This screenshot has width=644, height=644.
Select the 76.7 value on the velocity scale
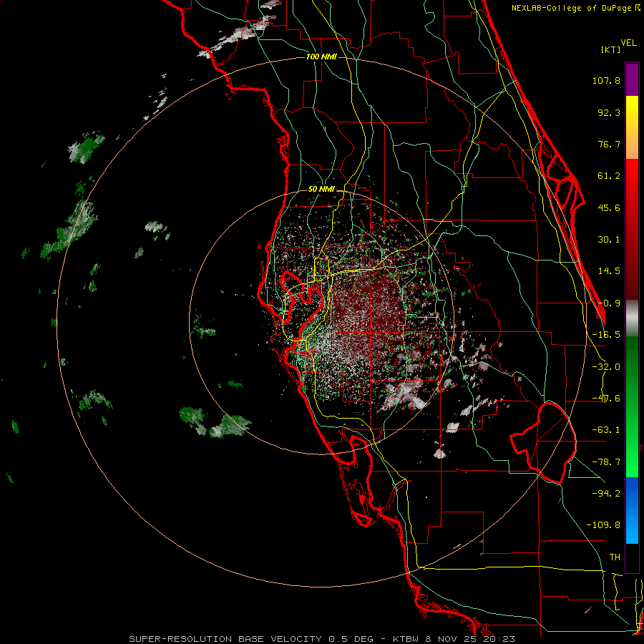click(609, 144)
